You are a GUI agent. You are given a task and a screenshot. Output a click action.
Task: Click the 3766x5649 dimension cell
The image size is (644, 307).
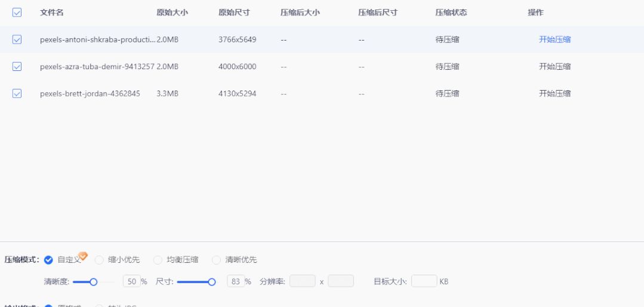pyautogui.click(x=238, y=39)
